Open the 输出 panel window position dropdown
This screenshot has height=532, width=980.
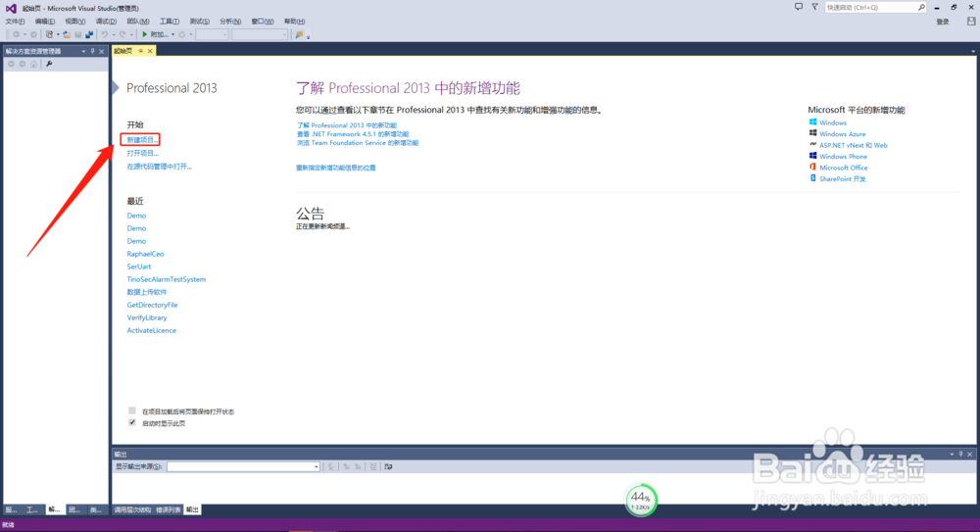pos(952,455)
